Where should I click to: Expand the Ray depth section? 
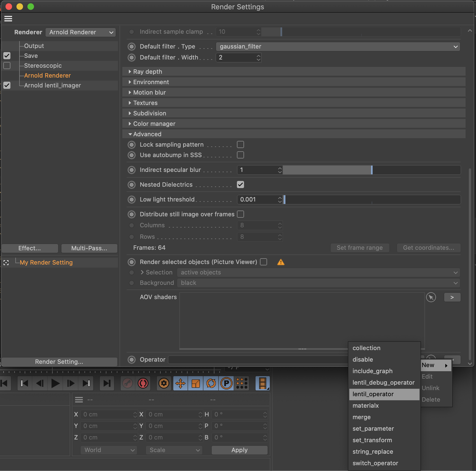coord(294,72)
